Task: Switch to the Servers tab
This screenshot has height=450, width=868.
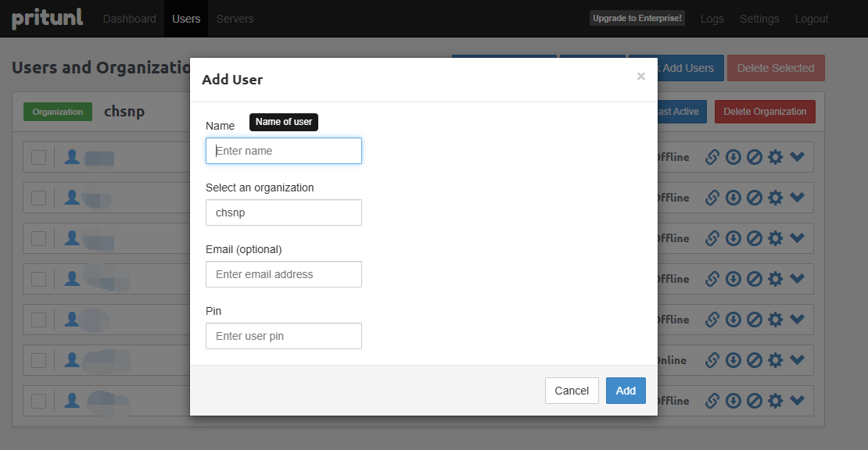Action: pyautogui.click(x=235, y=19)
